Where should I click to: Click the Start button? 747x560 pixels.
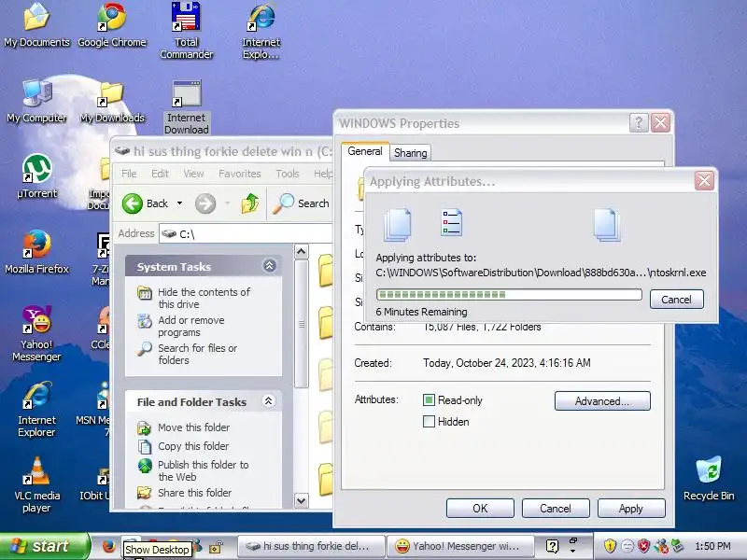pyautogui.click(x=44, y=546)
